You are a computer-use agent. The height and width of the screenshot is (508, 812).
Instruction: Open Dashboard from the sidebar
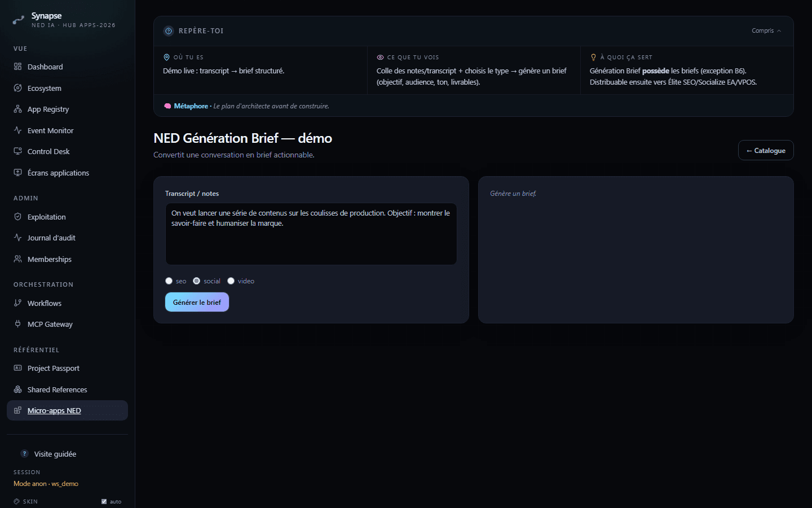click(x=67, y=67)
